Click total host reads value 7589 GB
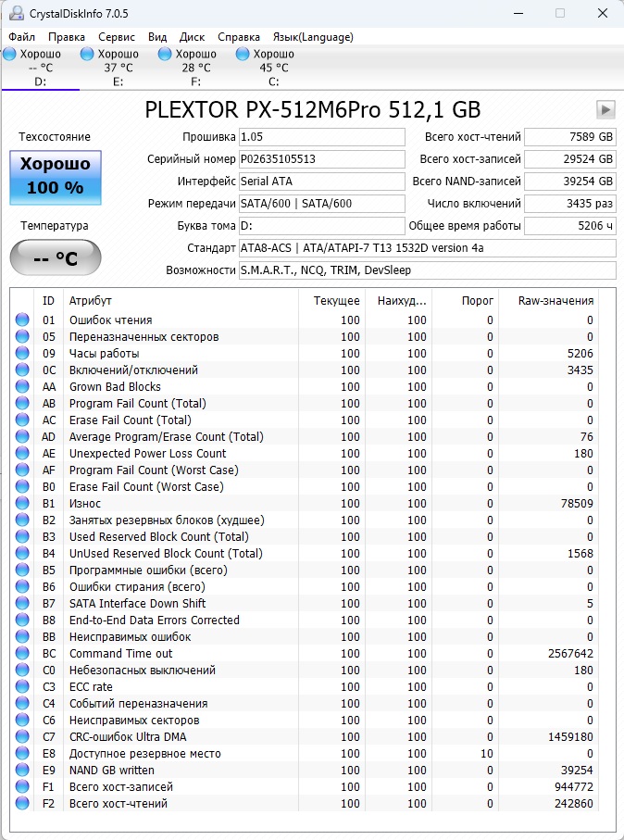This screenshot has height=840, width=624. pyautogui.click(x=570, y=137)
